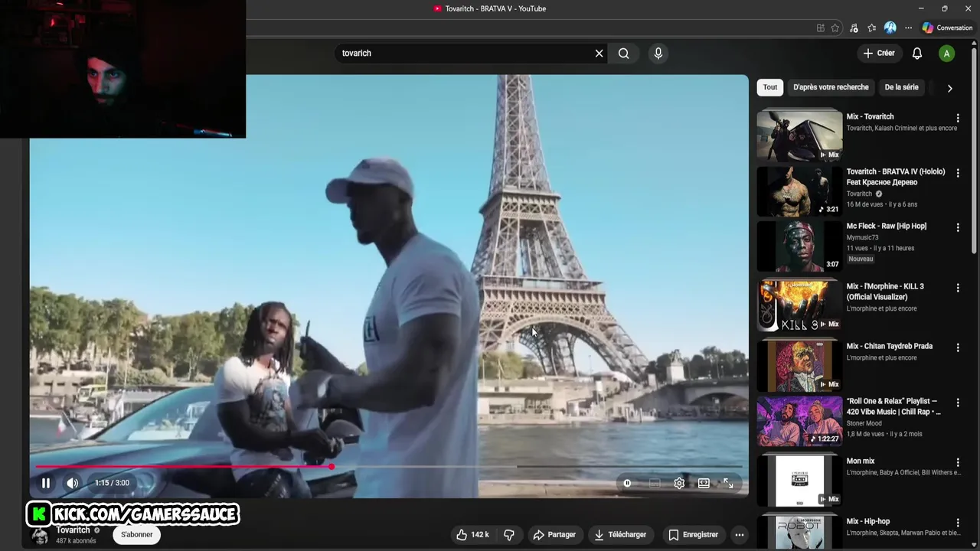Viewport: 980px width, 551px height.
Task: Select the 'D'après votre recherche' chip
Action: [831, 87]
